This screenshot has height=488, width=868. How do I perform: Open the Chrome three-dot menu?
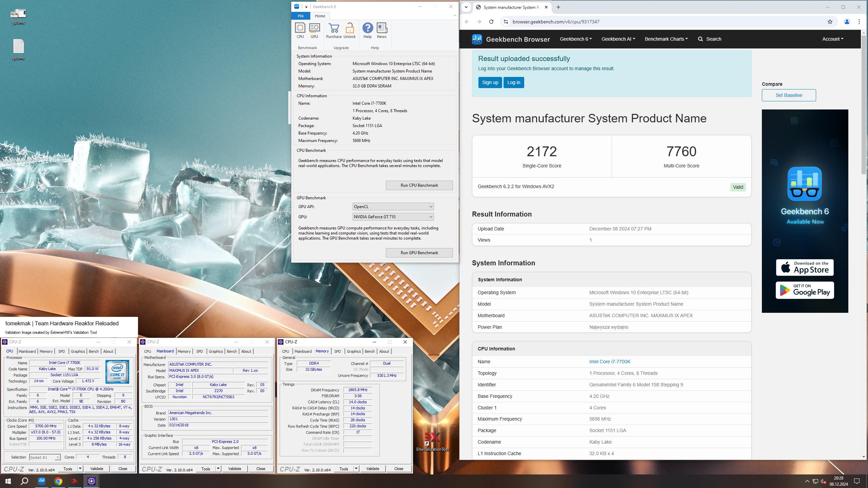(x=859, y=22)
